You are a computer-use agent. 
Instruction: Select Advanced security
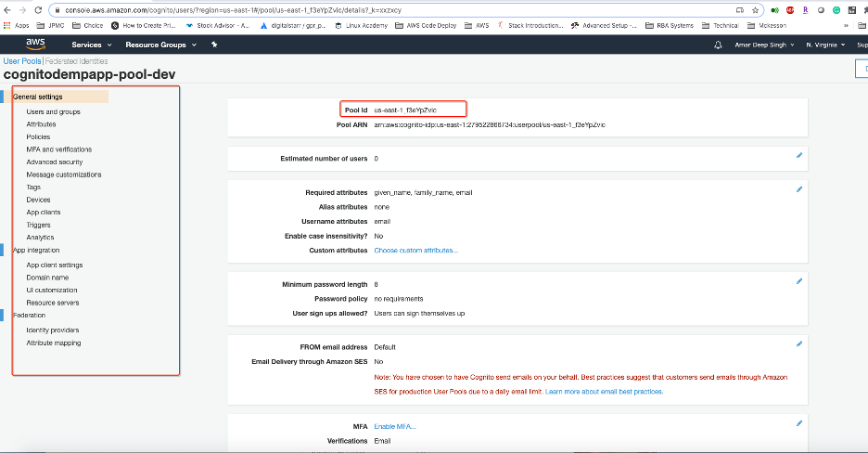54,162
